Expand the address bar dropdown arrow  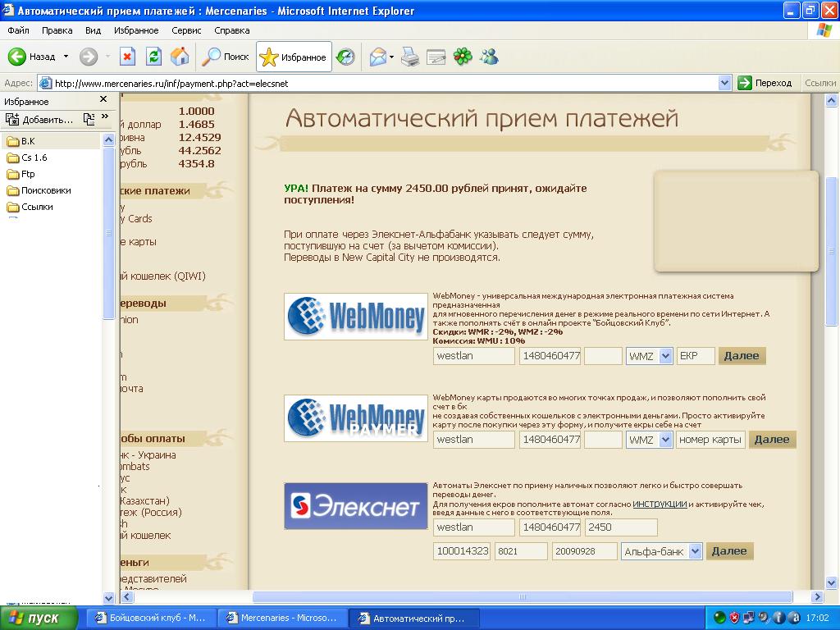click(724, 83)
